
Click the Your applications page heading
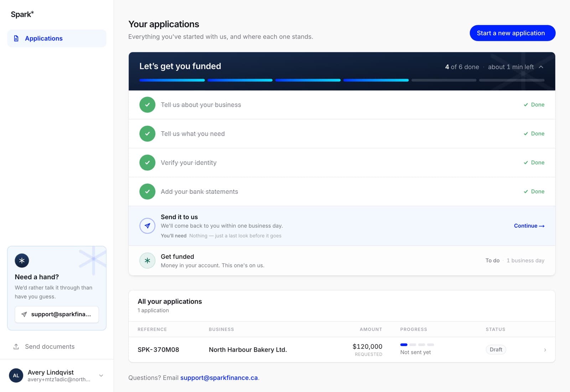pyautogui.click(x=164, y=24)
